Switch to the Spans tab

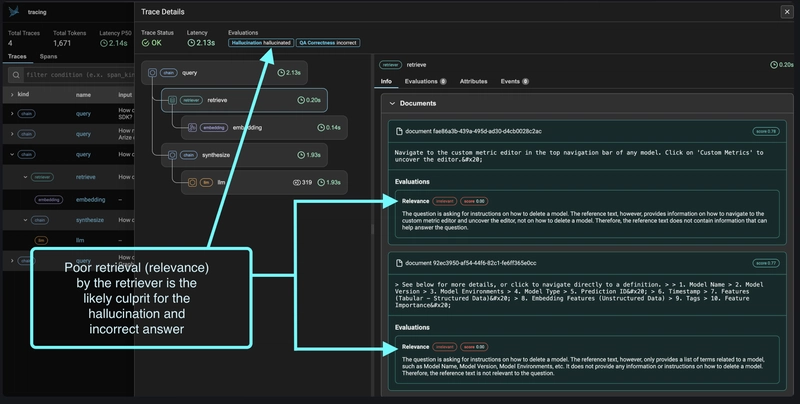(47, 58)
